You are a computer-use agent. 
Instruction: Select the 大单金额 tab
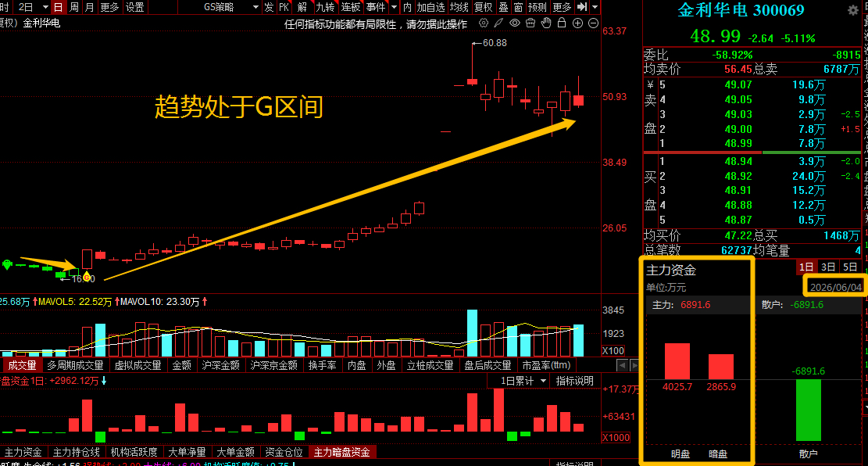coord(235,452)
